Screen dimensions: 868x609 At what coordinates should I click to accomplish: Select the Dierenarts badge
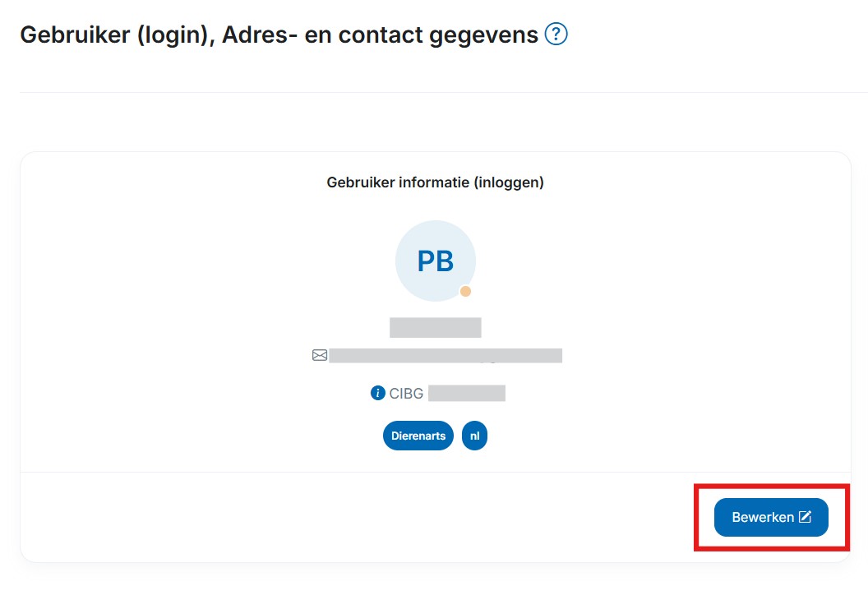click(418, 436)
